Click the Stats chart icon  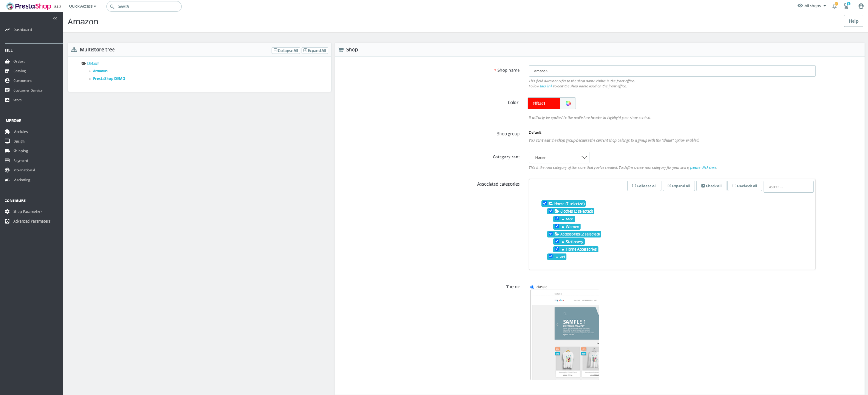(x=7, y=100)
